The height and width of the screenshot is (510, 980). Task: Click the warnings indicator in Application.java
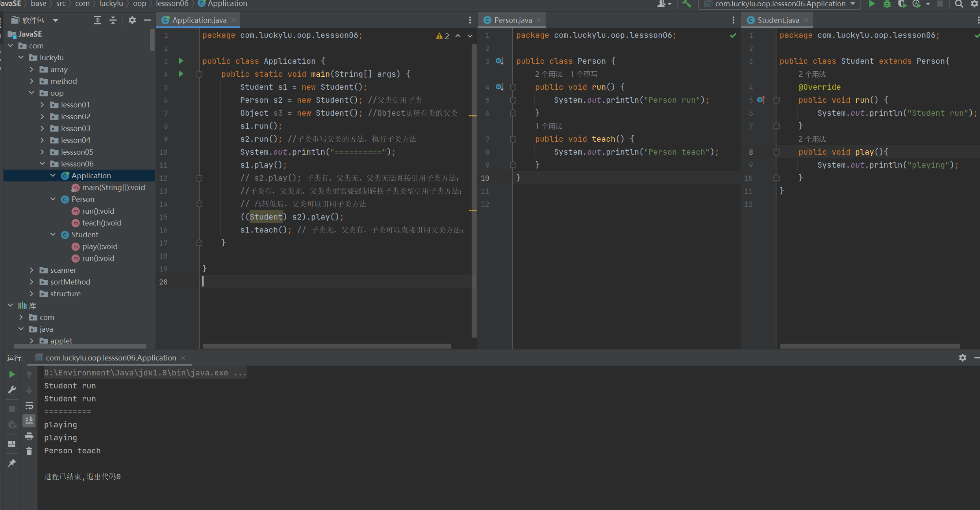(x=443, y=36)
